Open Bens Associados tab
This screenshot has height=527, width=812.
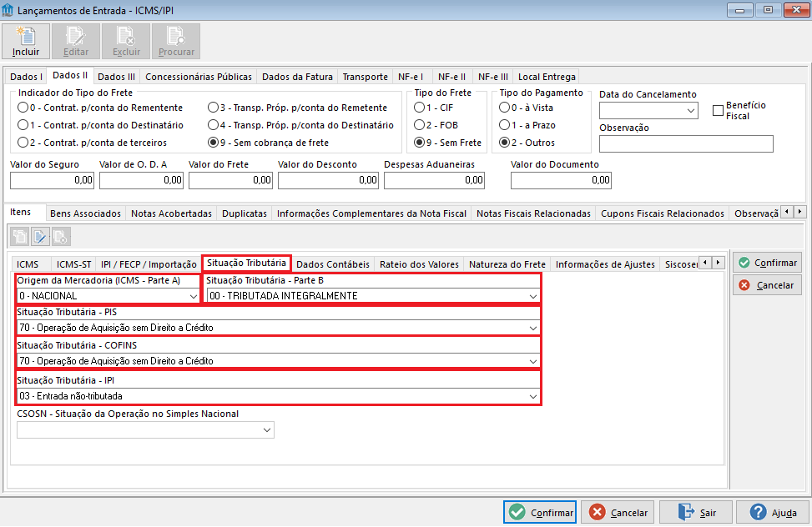[85, 213]
